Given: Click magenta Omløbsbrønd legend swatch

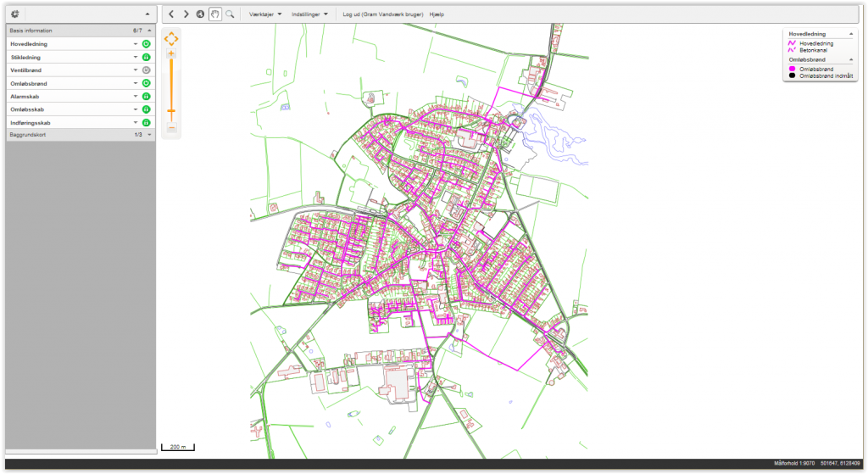Looking at the screenshot, I should pos(792,69).
